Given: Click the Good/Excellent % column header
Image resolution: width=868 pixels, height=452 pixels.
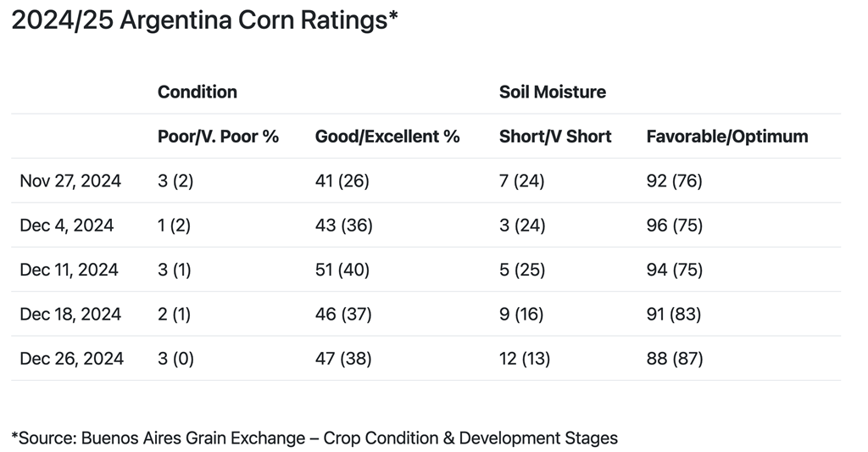Looking at the screenshot, I should 387,137.
